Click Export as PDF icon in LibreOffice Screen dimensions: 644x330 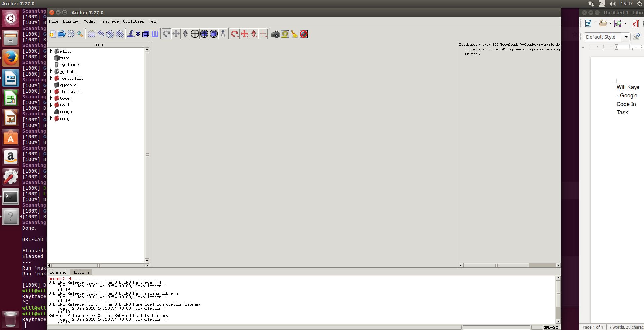(x=636, y=23)
